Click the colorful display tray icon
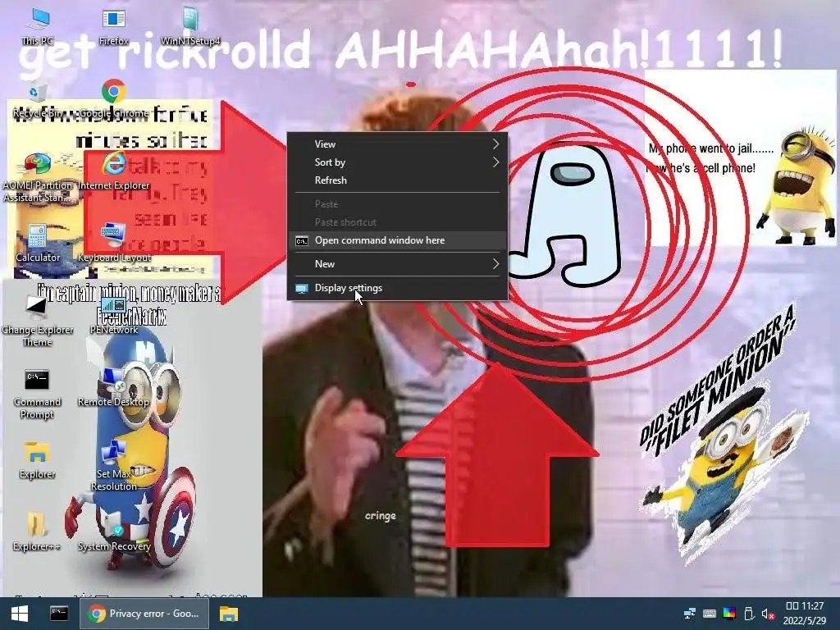This screenshot has height=630, width=840. (x=729, y=614)
